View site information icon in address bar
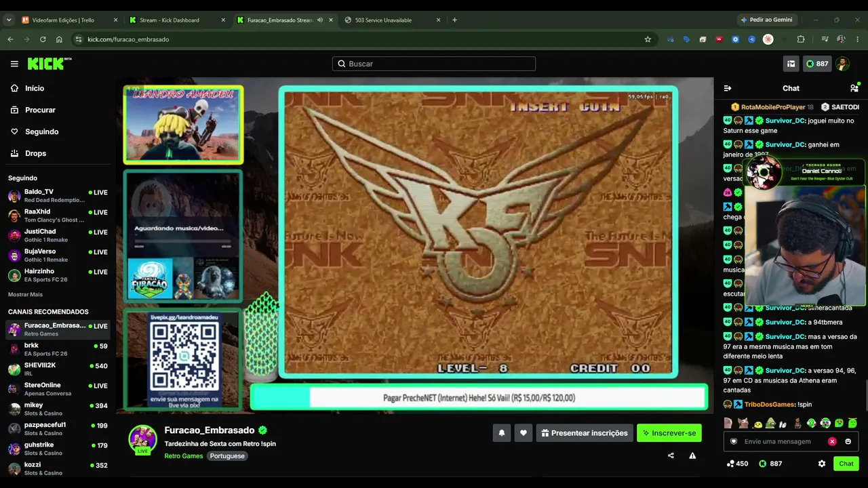The image size is (868, 488). (78, 39)
